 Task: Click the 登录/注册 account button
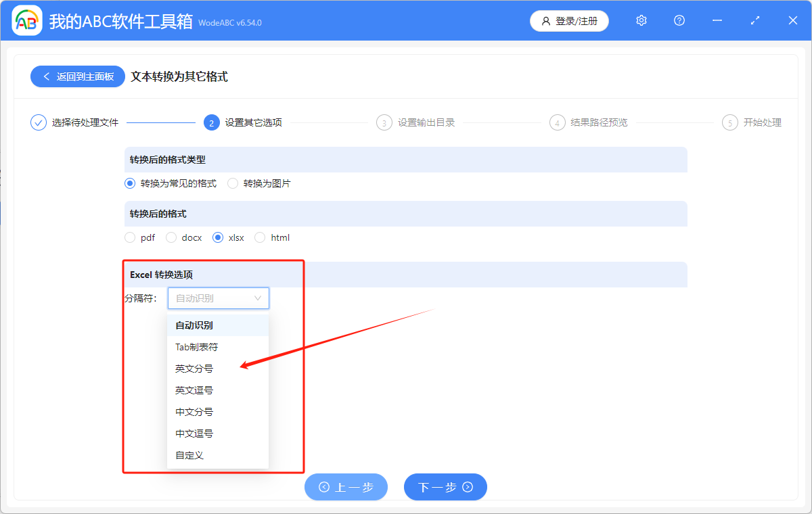tap(569, 21)
